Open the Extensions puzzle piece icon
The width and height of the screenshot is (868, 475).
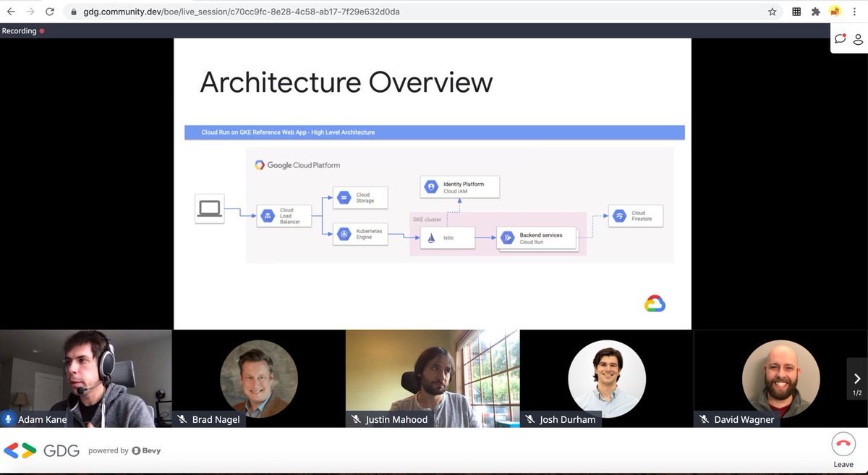tap(816, 12)
